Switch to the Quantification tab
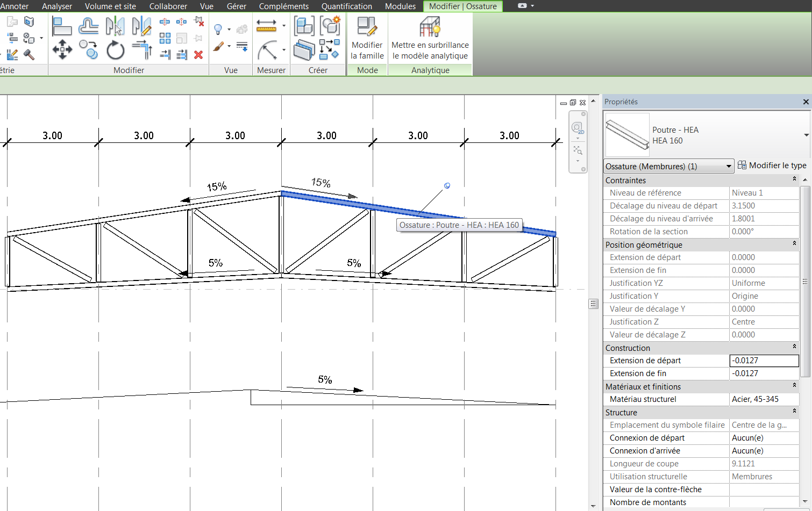The image size is (812, 511). 347,6
